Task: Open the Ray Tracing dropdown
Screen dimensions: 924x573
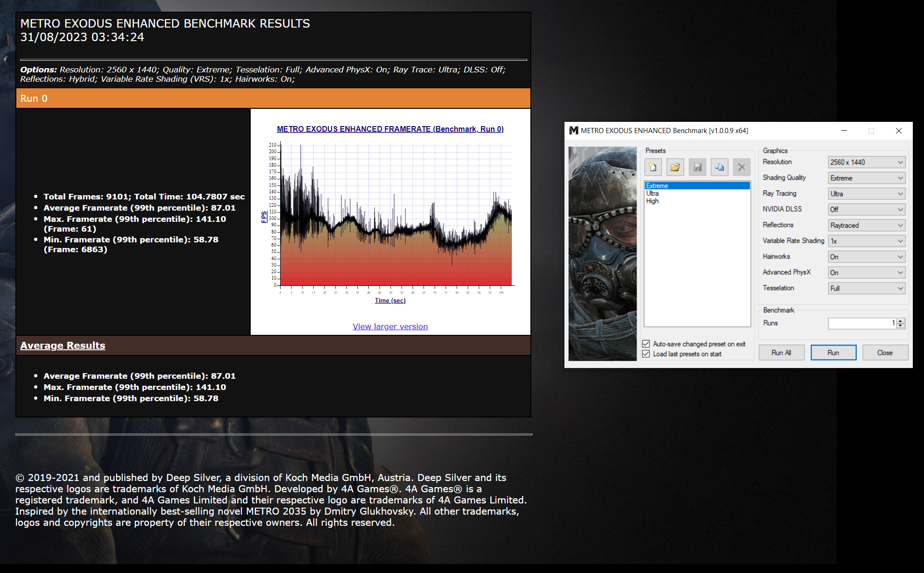Action: click(x=867, y=194)
